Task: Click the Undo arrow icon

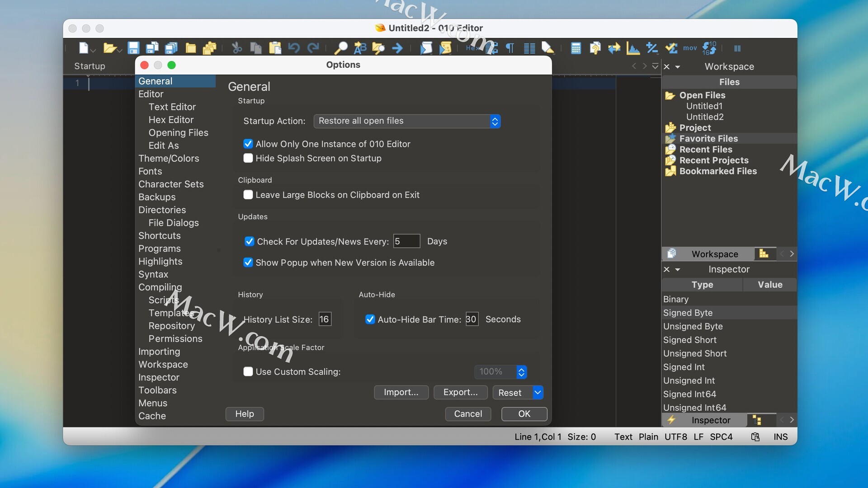Action: pyautogui.click(x=294, y=48)
